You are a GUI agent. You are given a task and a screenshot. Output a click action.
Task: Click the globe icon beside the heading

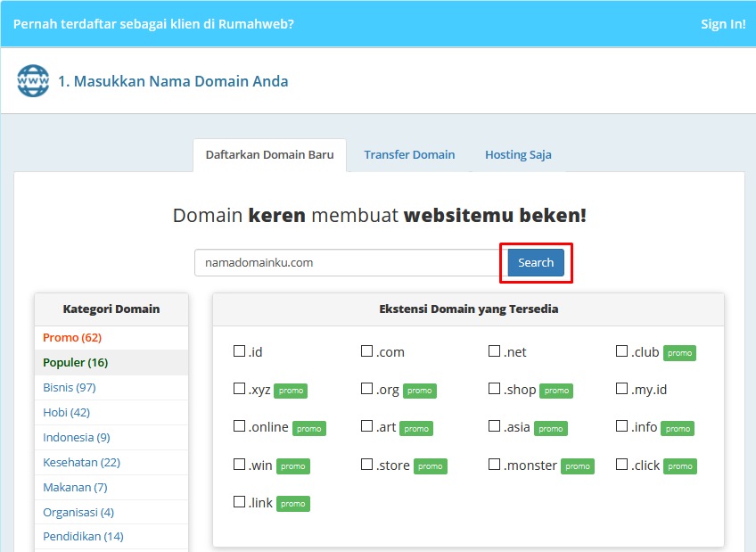click(x=32, y=80)
